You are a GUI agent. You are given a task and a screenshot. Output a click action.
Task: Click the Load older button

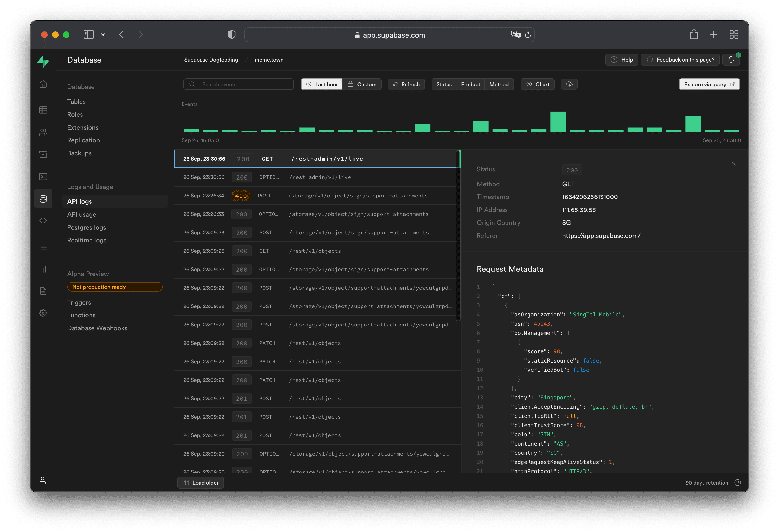200,482
